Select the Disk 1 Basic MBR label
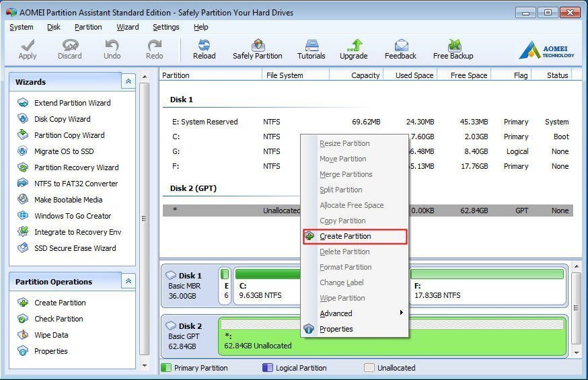This screenshot has height=380, width=588. click(190, 286)
